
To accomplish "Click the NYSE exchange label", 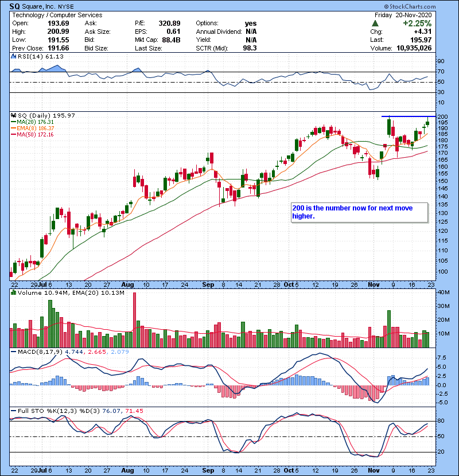I will click(x=66, y=7).
